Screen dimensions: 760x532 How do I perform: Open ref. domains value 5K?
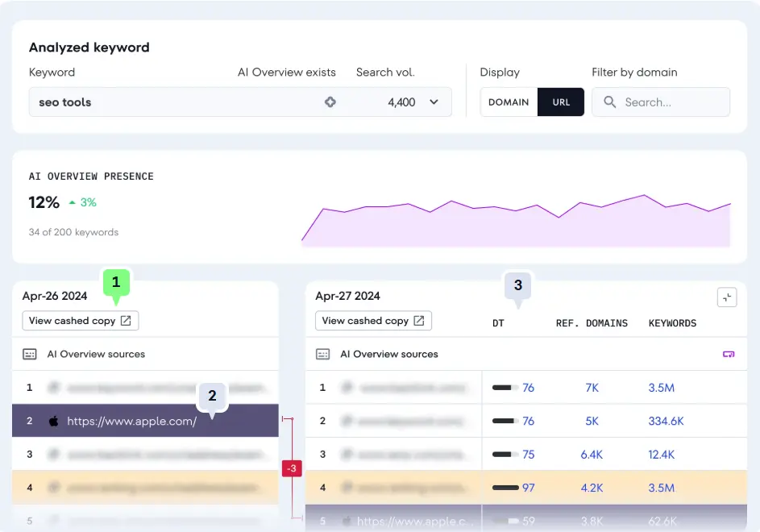click(x=592, y=421)
